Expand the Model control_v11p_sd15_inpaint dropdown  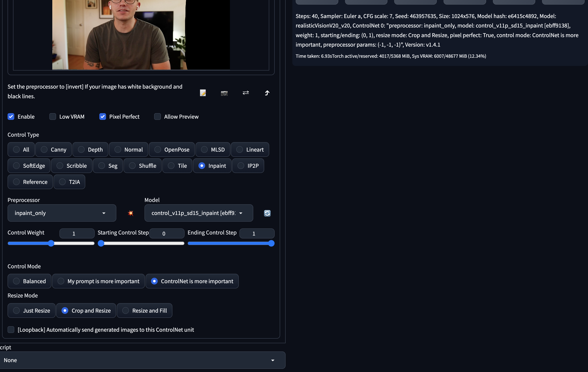coord(198,213)
